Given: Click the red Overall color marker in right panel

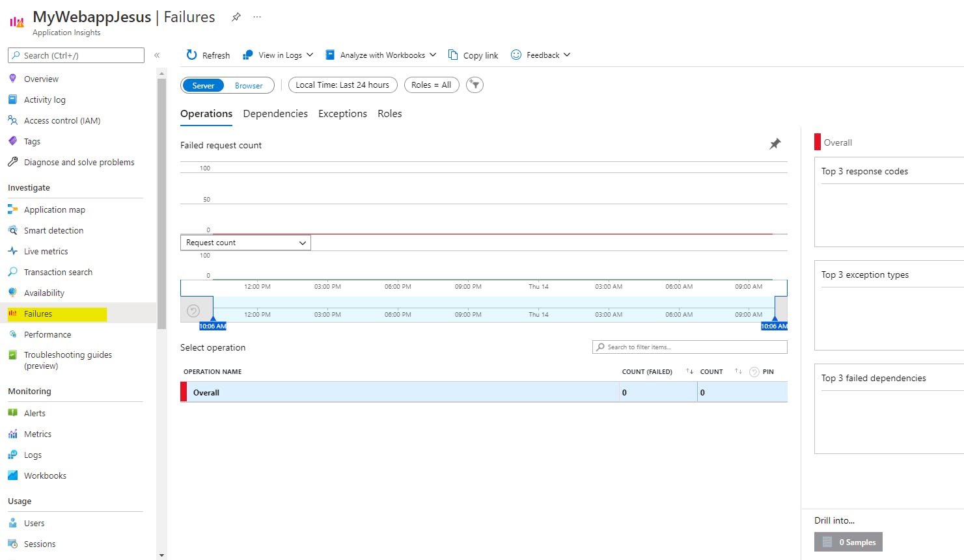Looking at the screenshot, I should pos(818,142).
